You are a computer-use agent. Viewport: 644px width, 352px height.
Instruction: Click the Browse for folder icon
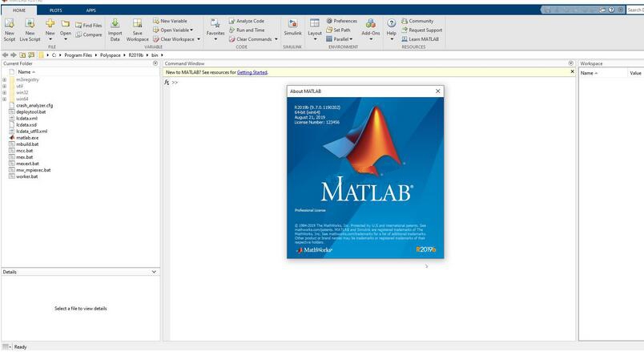click(x=31, y=55)
